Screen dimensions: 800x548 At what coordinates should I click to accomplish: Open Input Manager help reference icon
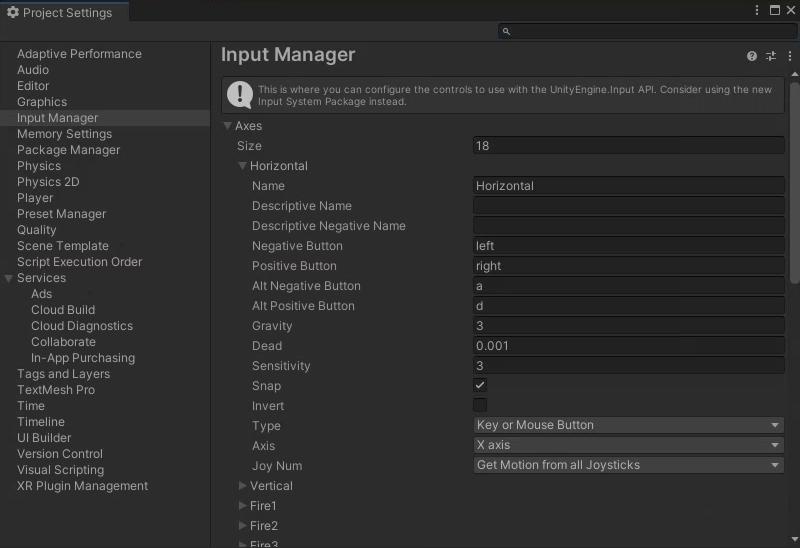pyautogui.click(x=752, y=56)
